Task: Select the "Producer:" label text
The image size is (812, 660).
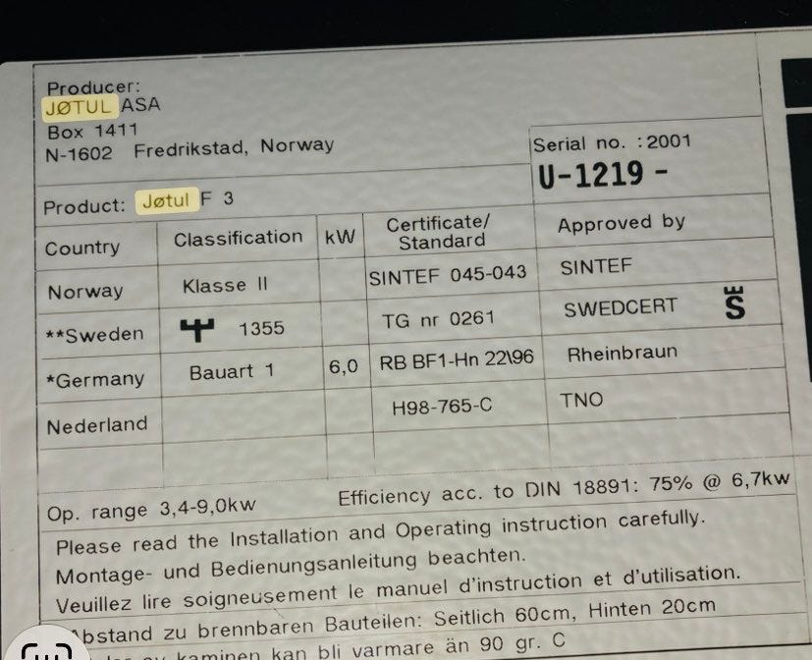Action: point(93,87)
